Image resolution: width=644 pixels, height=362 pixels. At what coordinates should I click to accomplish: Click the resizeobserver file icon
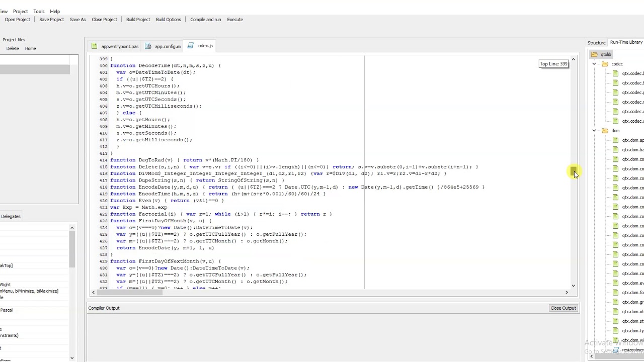click(615, 350)
